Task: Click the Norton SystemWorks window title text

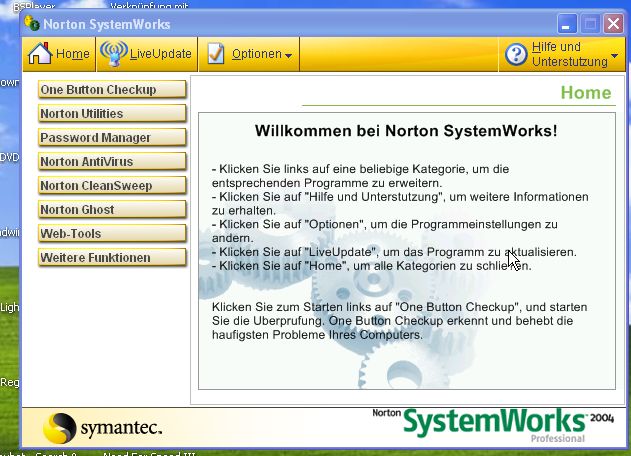Action: point(107,24)
